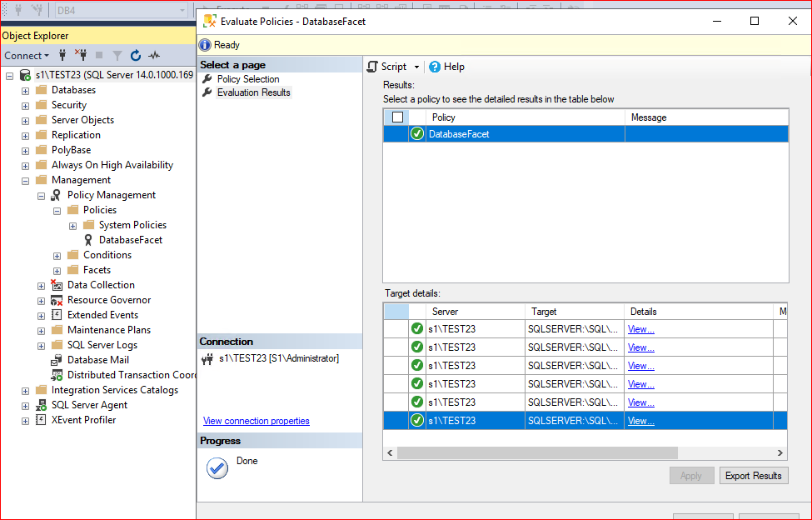Expand the Databases node

25,91
